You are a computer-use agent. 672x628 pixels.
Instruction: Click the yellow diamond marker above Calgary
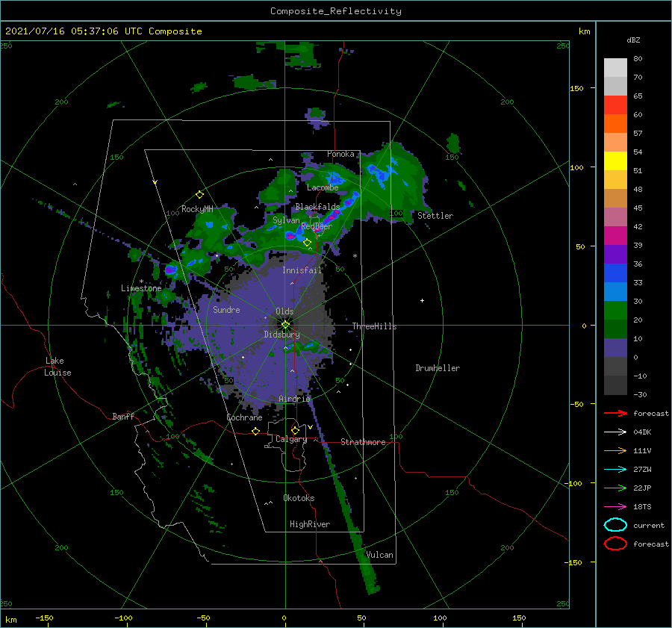295,430
